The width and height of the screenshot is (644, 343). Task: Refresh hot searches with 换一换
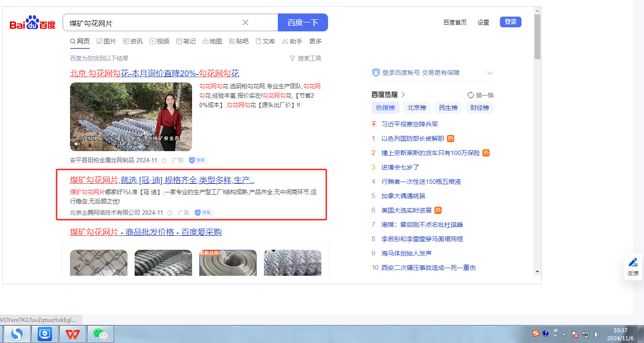[481, 95]
